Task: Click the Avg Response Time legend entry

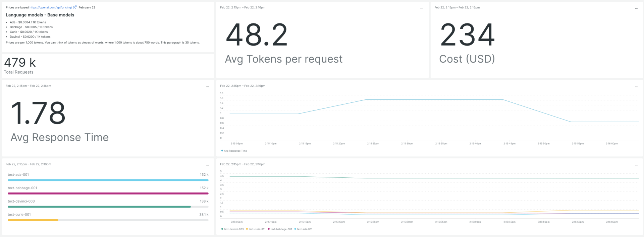Action: pos(235,151)
